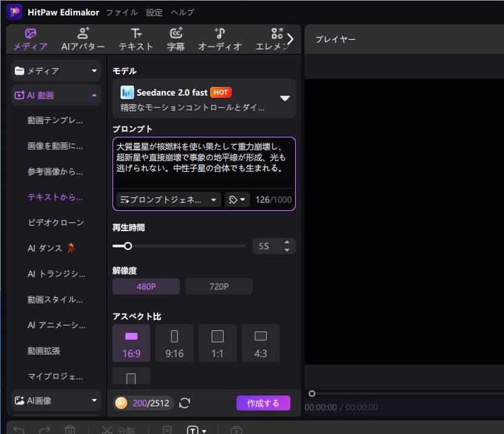504x434 pixels.
Task: Open AI ダンス sidebar item
Action: [51, 248]
